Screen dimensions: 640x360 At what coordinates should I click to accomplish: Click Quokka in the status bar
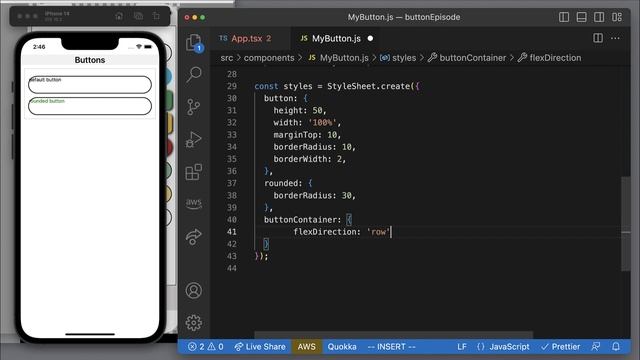tap(342, 347)
